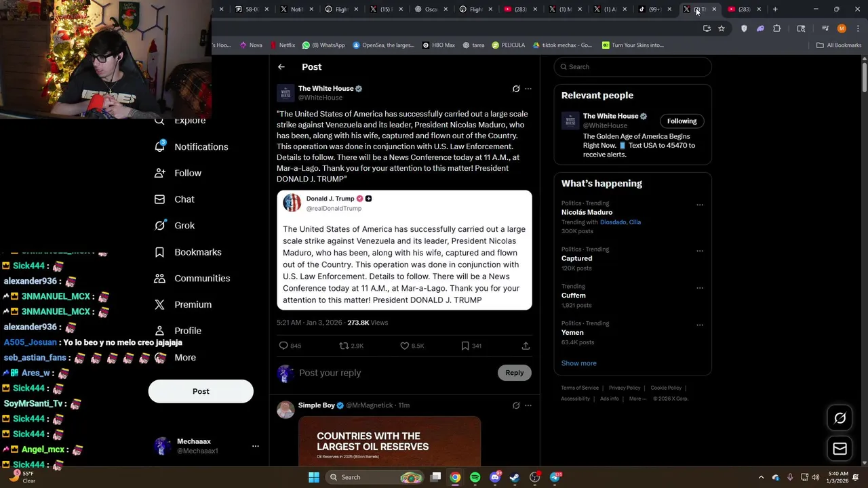868x488 pixels.
Task: Expand the More footer menu
Action: point(636,399)
